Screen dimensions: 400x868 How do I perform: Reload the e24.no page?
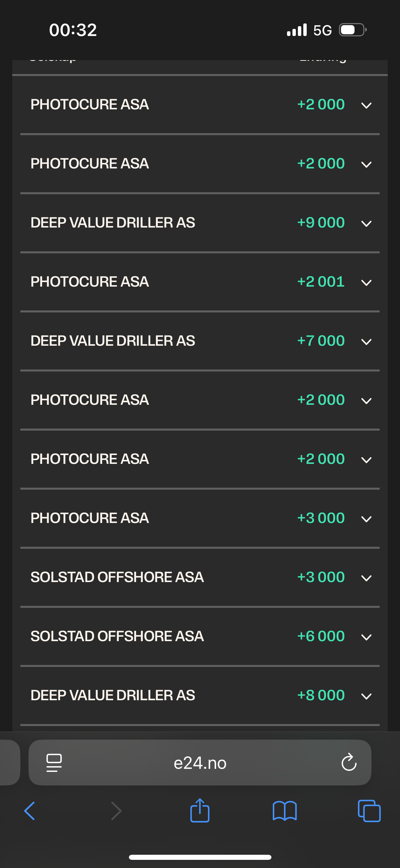coord(349,762)
